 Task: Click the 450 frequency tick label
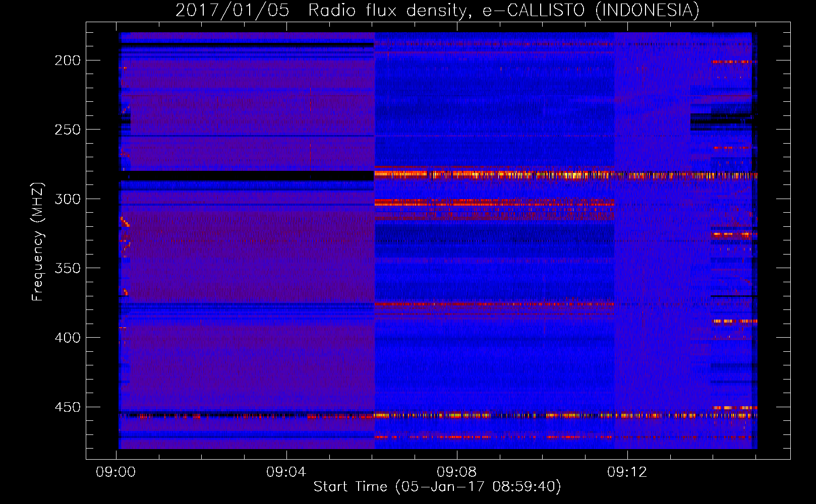68,407
